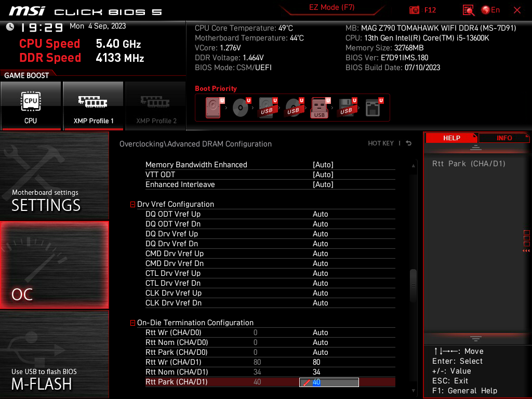Switch to the INFO tab

pyautogui.click(x=504, y=138)
